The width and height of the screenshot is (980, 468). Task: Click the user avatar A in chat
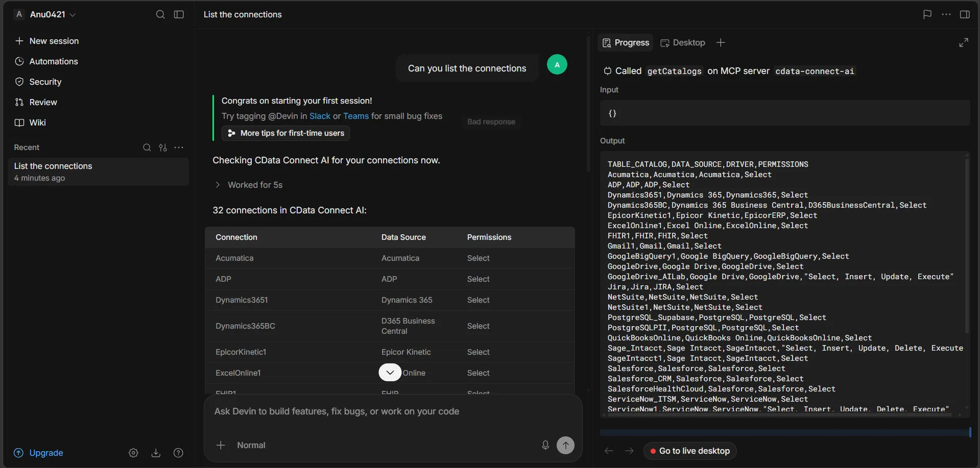557,65
